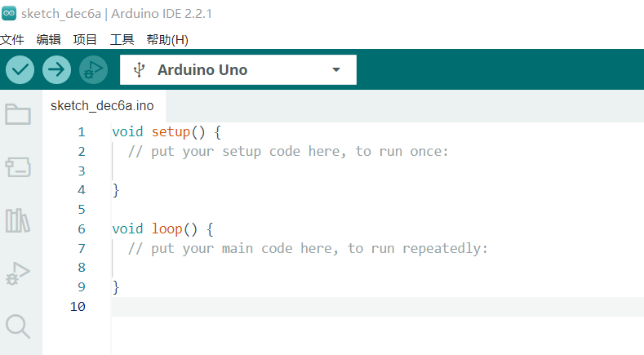Screen dimensions: 644x355
Task: Click the void keyword on line 6
Action: [x=127, y=229]
